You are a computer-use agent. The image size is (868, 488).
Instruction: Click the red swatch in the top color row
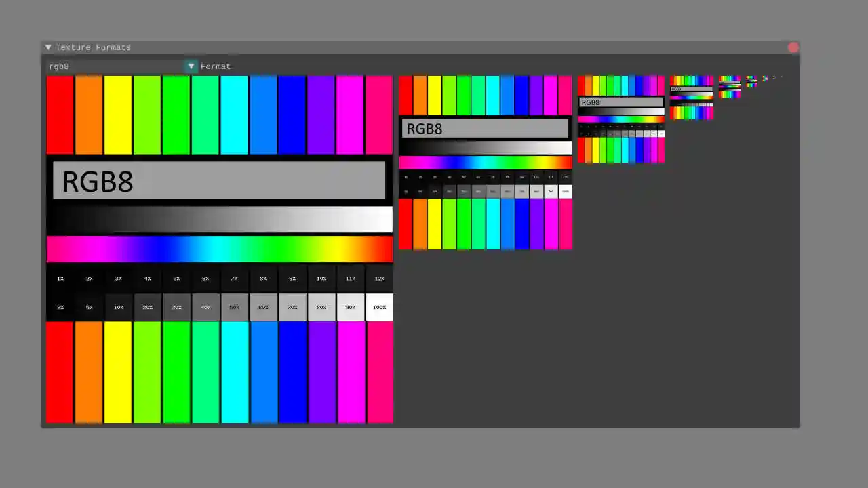click(60, 114)
